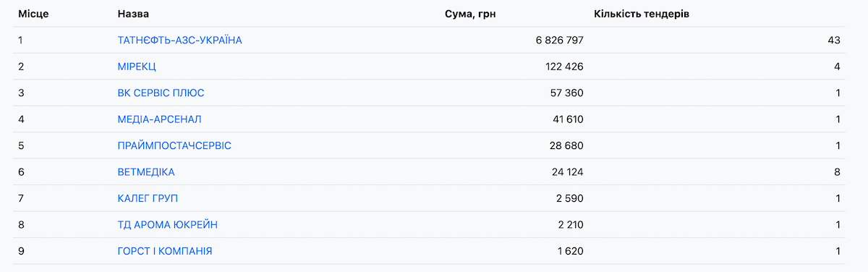Open the ВЕТМЕДІКА company page
868x272 pixels.
coord(146,172)
